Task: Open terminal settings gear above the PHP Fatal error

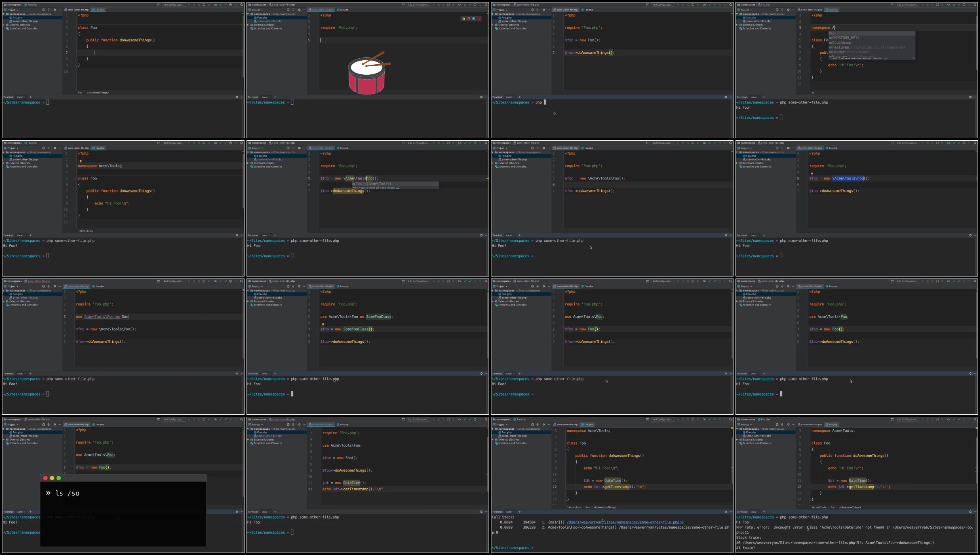Action: [x=970, y=512]
